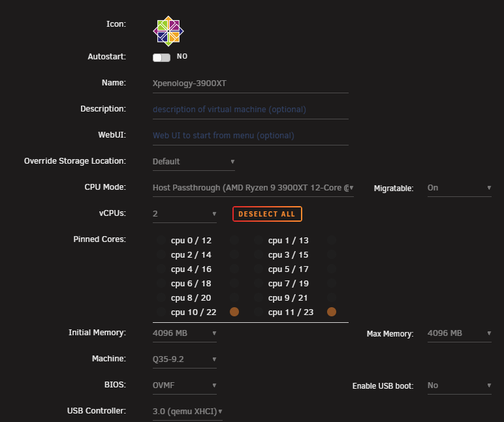Image resolution: width=504 pixels, height=422 pixels.
Task: Open the Machine type dropdown
Action: click(185, 359)
